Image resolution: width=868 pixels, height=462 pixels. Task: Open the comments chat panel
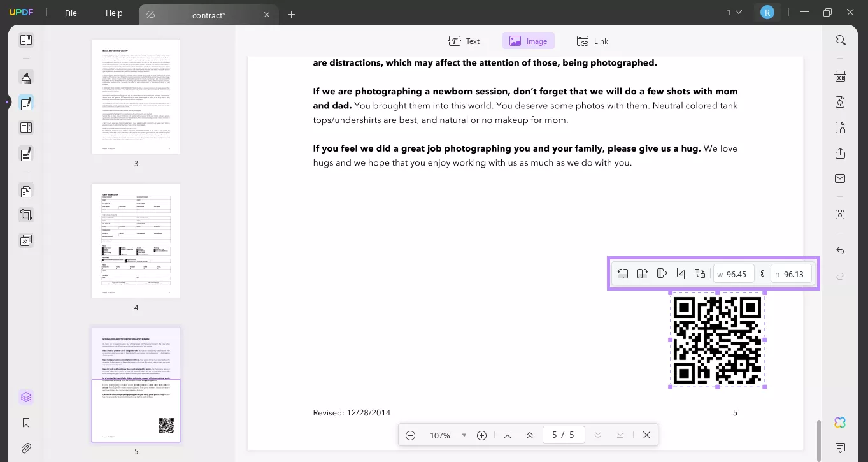point(841,448)
